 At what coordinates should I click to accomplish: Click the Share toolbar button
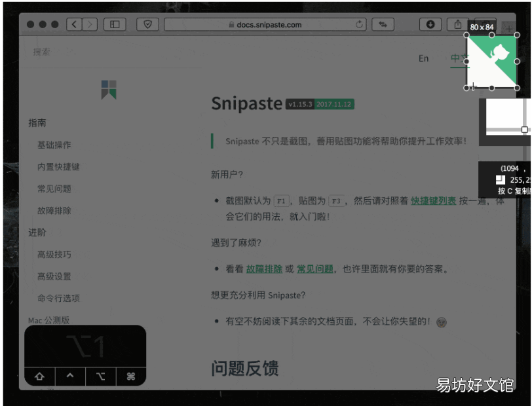(458, 24)
